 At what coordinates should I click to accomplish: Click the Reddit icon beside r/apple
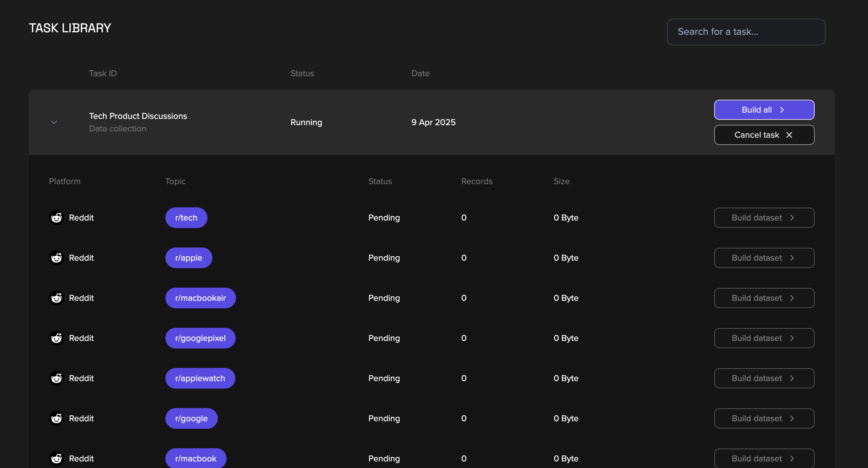coord(56,258)
